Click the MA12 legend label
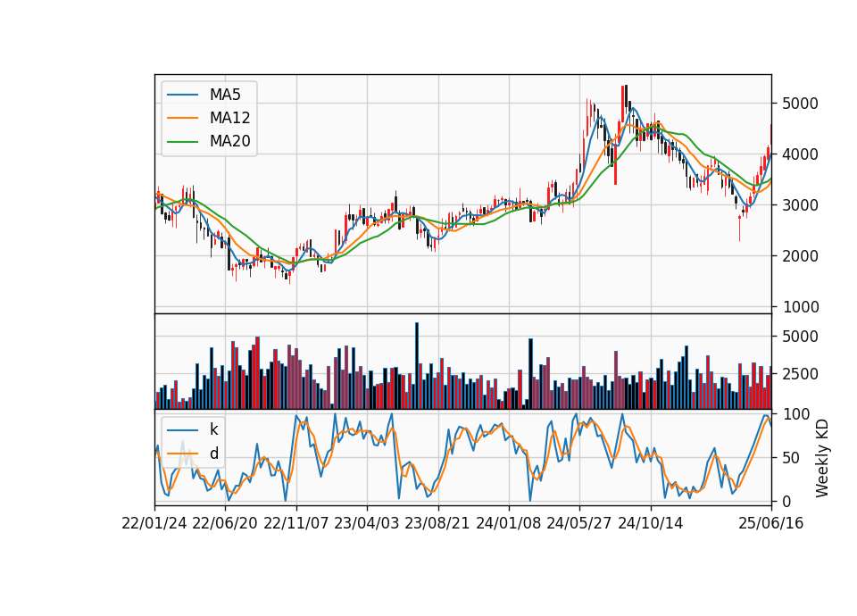Viewport: 857px width, 616px height. 229,118
